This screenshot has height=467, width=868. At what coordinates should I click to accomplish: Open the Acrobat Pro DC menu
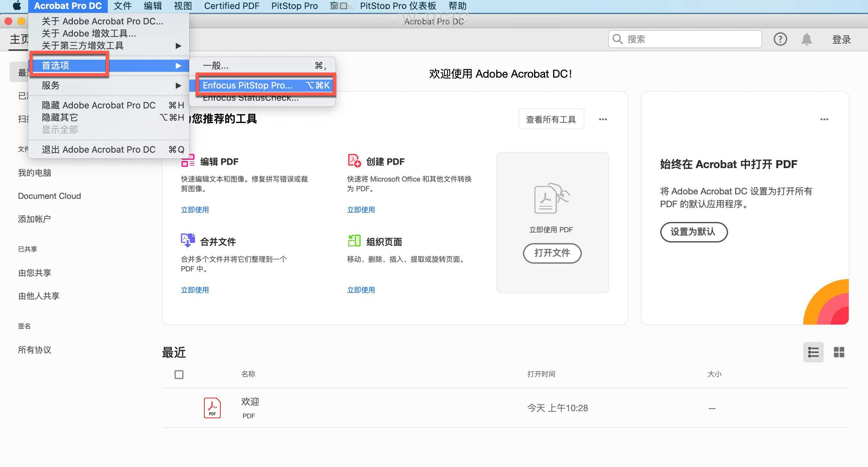(68, 6)
